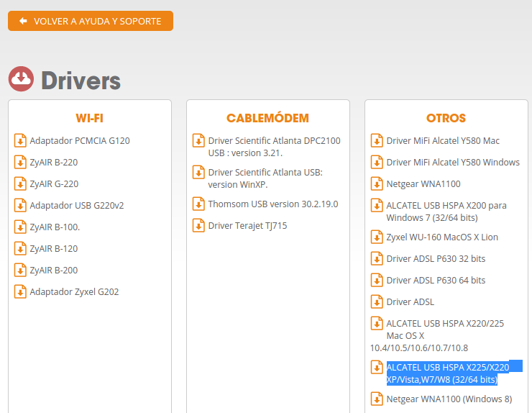The image size is (532, 413).
Task: Click download icon next to ZyAIR G-220
Action: [x=20, y=183]
